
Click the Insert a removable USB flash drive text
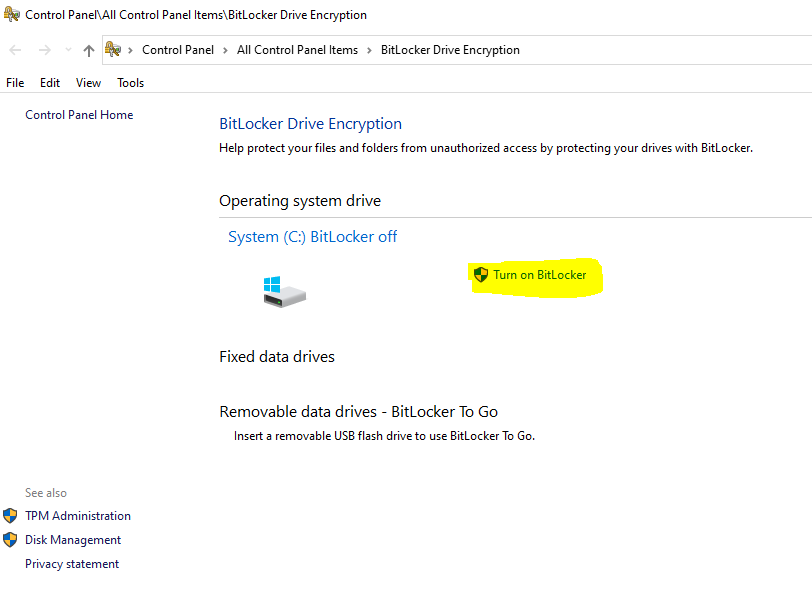pos(384,436)
